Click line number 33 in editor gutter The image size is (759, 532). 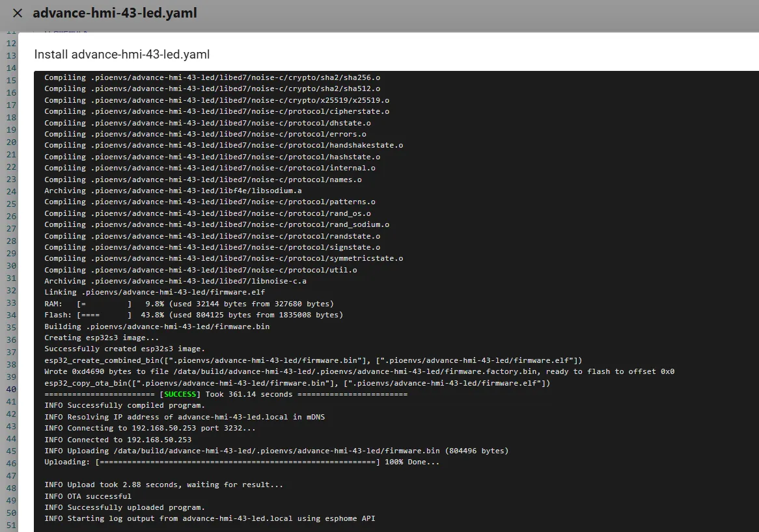click(10, 303)
